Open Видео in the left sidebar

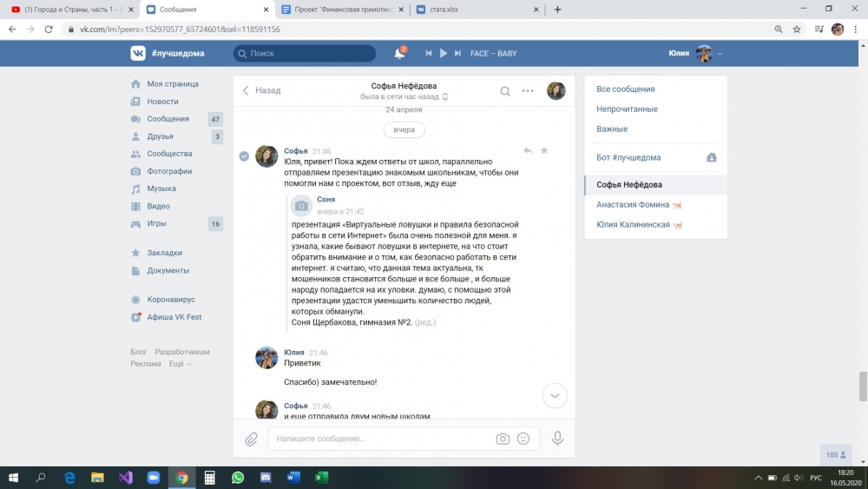pos(158,206)
